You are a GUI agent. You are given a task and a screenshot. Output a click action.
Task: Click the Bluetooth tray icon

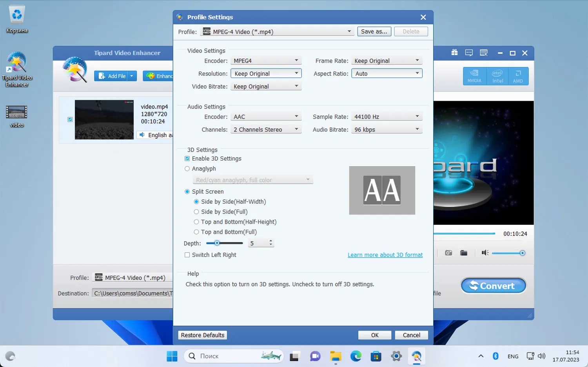pyautogui.click(x=495, y=356)
